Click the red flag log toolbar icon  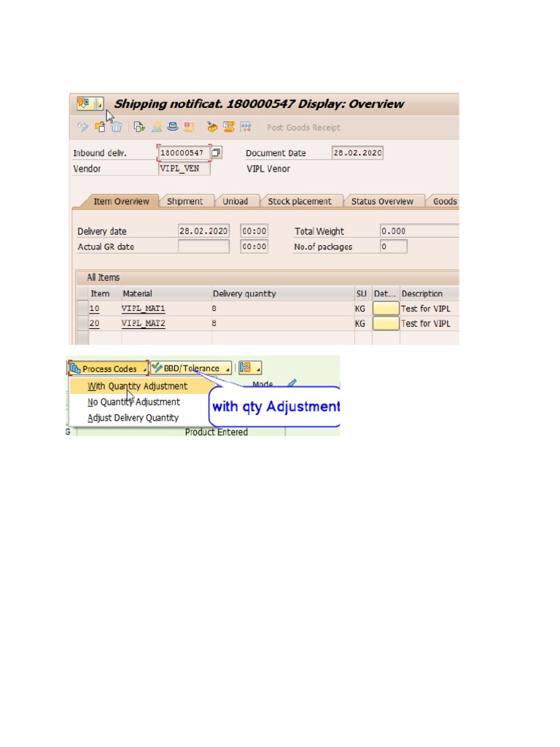point(189,127)
